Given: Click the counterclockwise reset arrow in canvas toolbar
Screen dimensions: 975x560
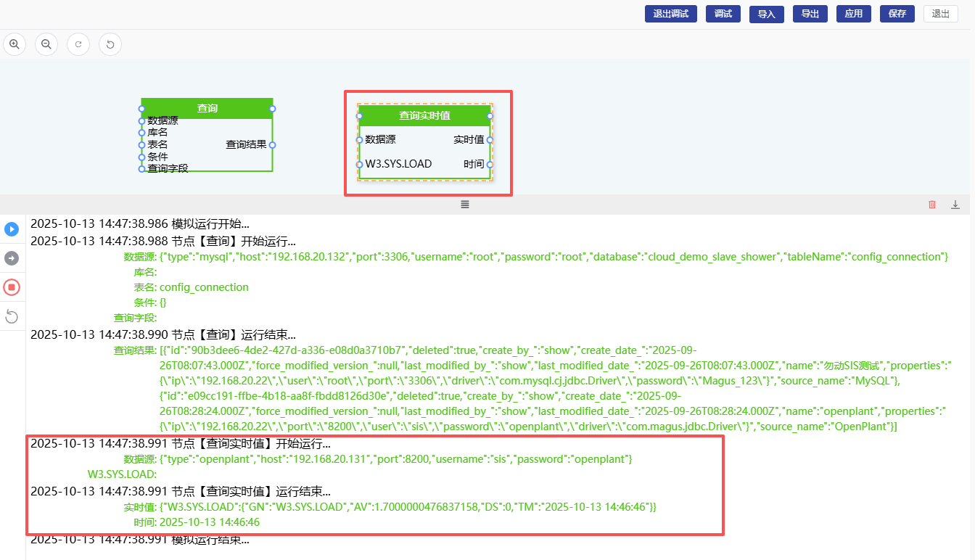Looking at the screenshot, I should pos(110,44).
